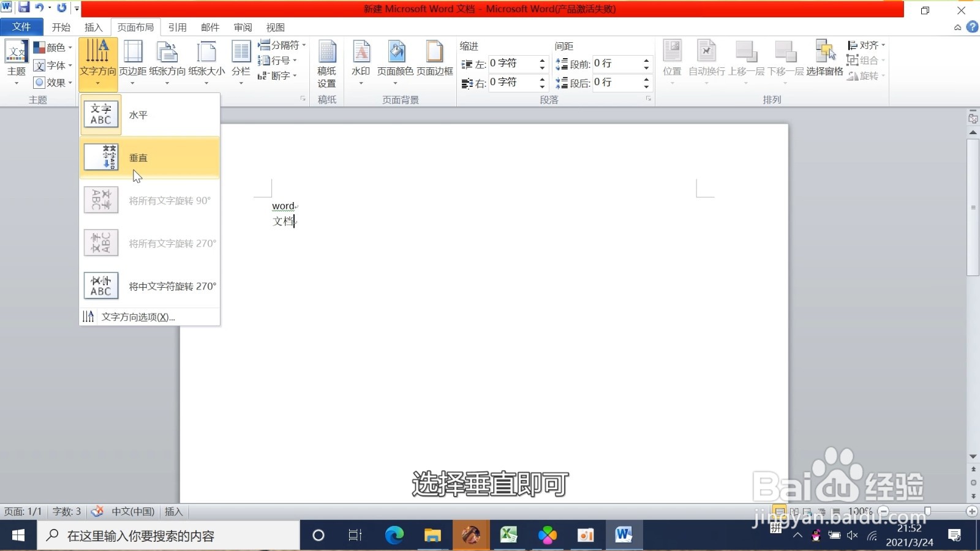Click the spelling check icon in status bar
The height and width of the screenshot is (551, 980).
(x=97, y=511)
